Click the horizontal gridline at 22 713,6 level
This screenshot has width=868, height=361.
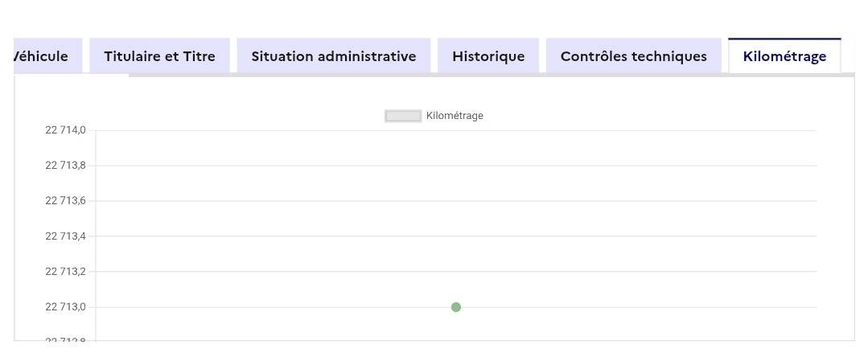(563, 201)
